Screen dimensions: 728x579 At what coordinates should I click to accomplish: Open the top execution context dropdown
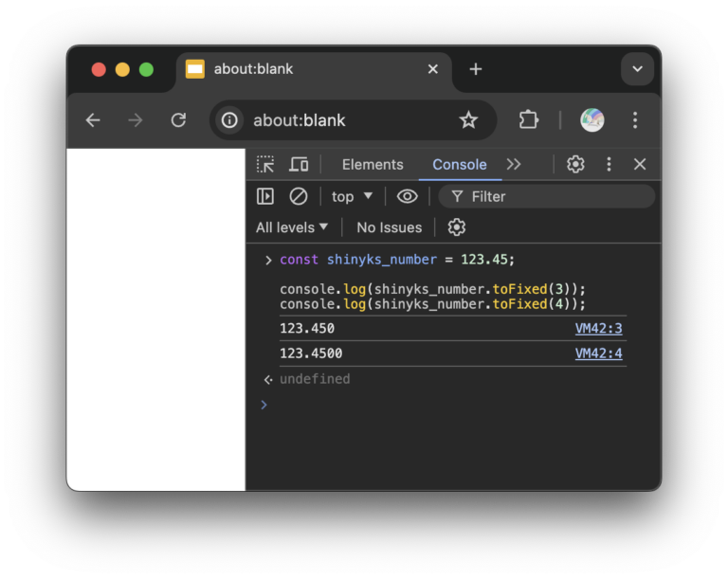pos(352,196)
